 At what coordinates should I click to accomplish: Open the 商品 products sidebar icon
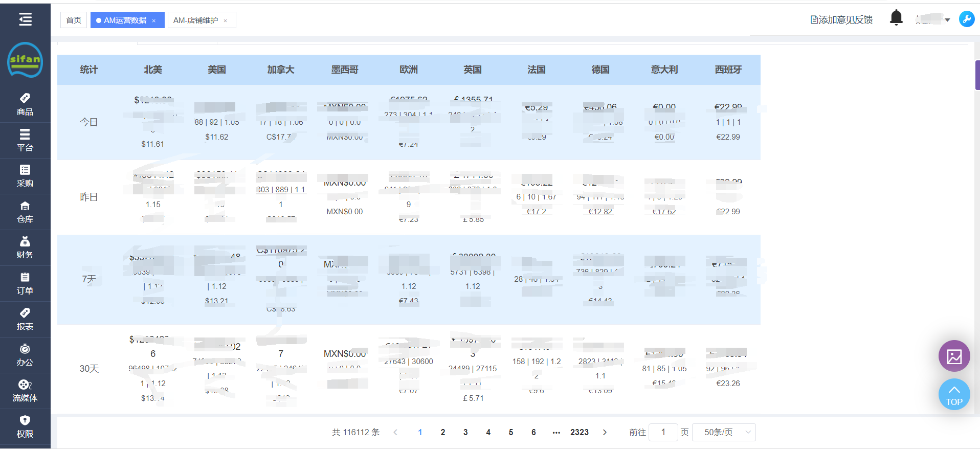[25, 104]
